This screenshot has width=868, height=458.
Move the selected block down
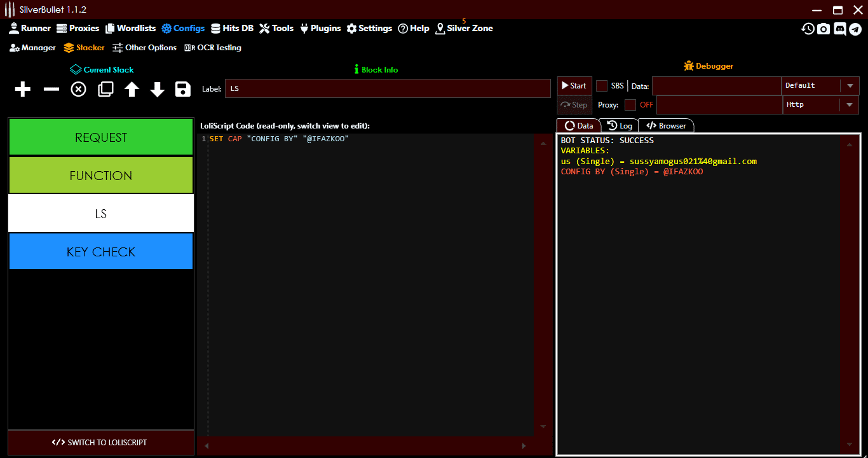(x=157, y=89)
